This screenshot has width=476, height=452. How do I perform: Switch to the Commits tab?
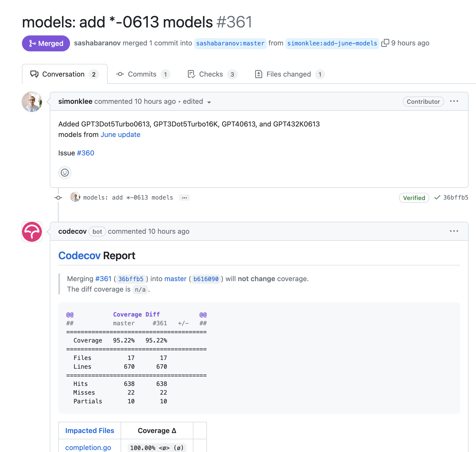[x=143, y=74]
